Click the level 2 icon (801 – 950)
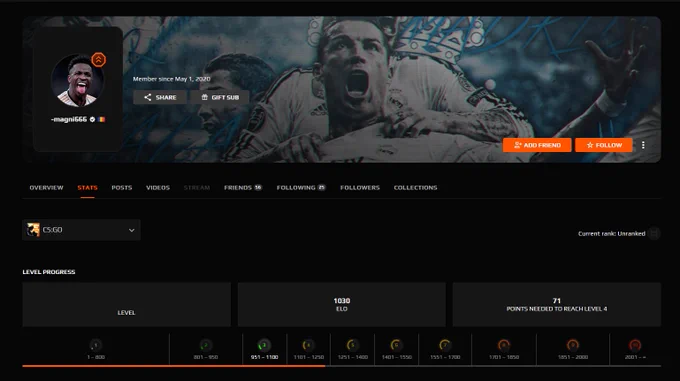This screenshot has width=680, height=381. point(206,345)
